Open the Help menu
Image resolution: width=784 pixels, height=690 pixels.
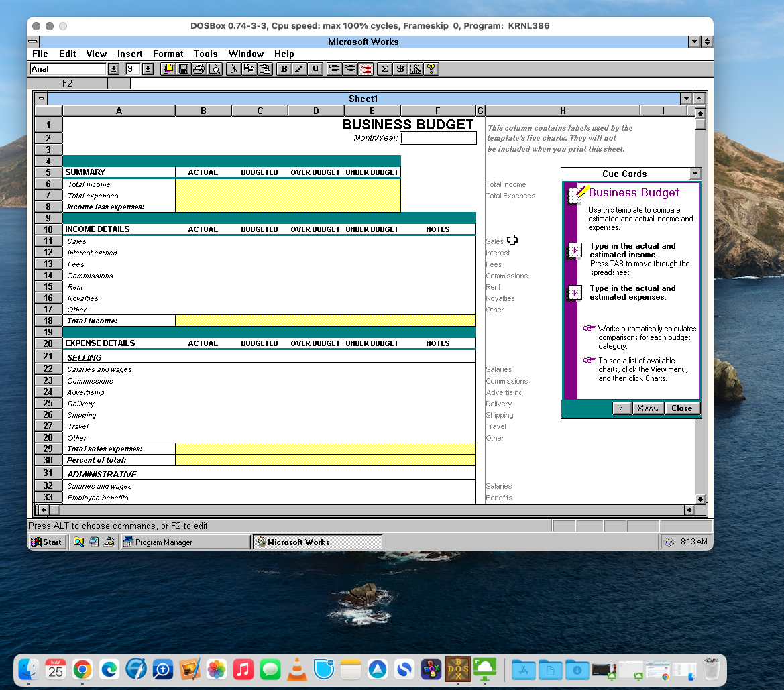[284, 54]
